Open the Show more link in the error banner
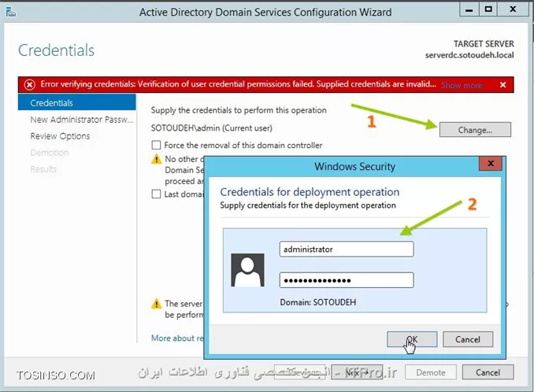 click(462, 85)
